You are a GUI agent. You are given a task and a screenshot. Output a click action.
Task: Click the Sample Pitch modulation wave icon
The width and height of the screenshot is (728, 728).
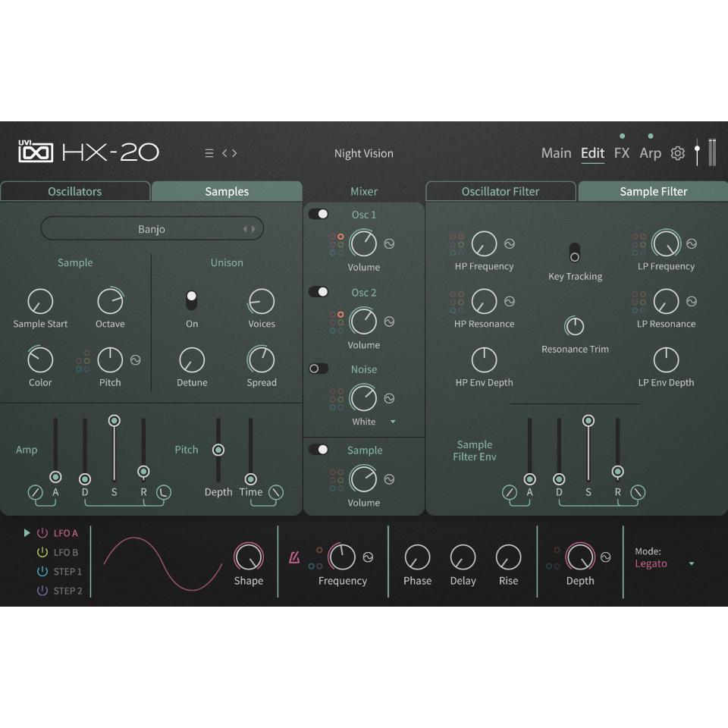(135, 359)
